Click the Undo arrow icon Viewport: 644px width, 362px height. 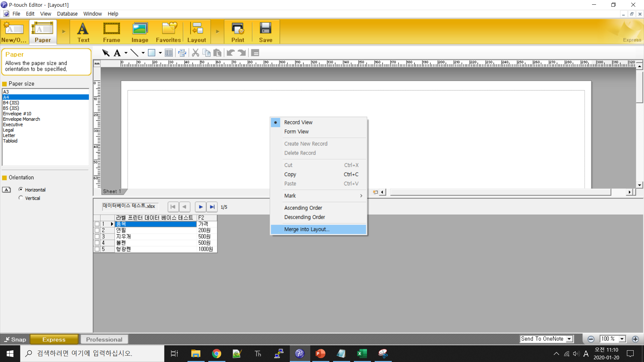(x=230, y=53)
